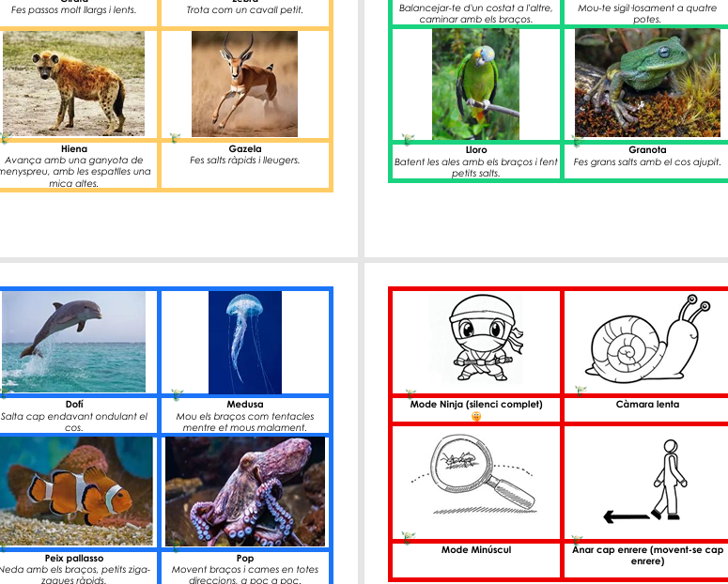Select the snail drawing for Càmara lenta
This screenshot has height=584, width=728.
click(x=647, y=341)
